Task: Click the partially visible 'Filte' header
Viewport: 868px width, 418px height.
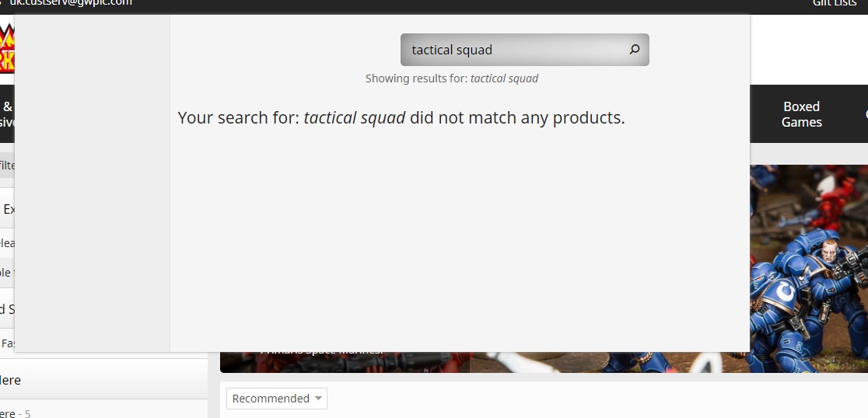Action: [x=7, y=165]
